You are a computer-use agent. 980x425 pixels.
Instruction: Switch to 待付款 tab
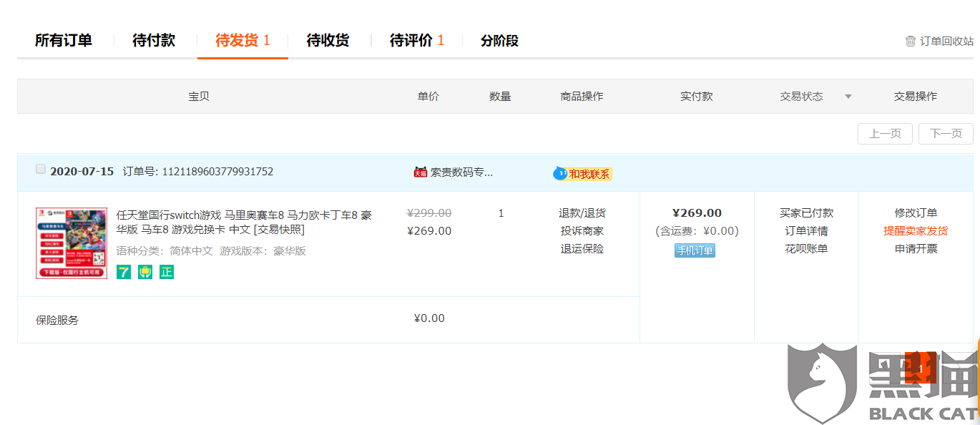click(154, 40)
